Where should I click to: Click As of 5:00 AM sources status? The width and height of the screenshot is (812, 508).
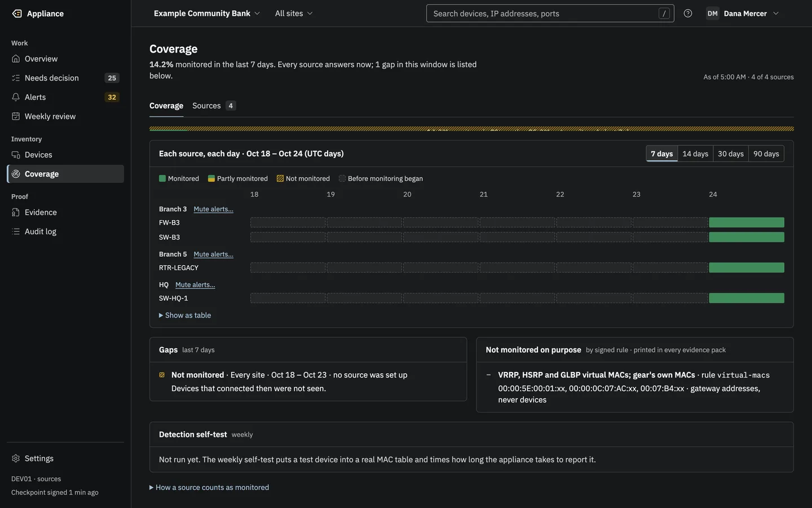pos(748,77)
